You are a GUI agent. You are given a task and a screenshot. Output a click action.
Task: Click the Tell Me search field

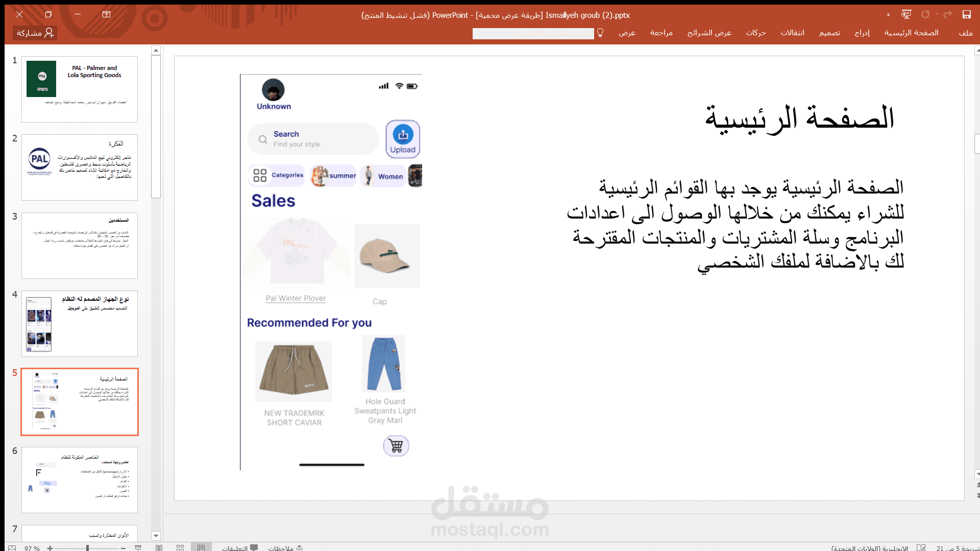tap(533, 33)
